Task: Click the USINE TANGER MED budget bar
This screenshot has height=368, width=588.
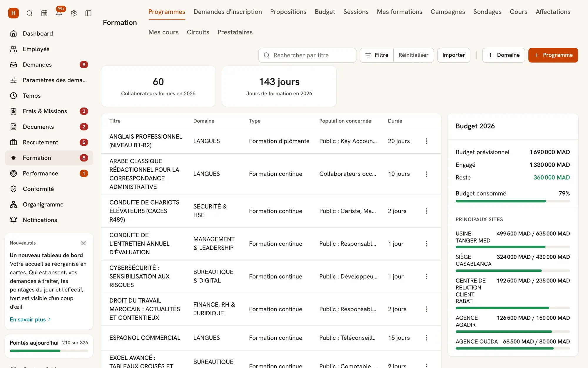Action: coord(513,247)
